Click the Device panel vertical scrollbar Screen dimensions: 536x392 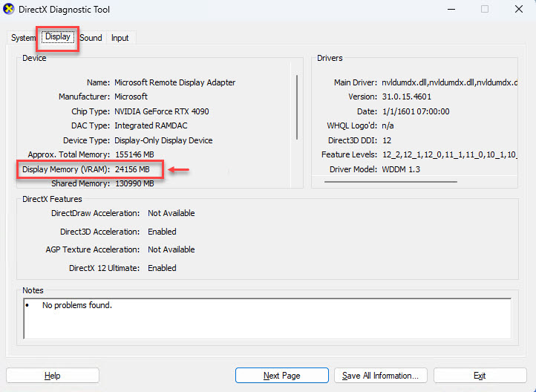tap(298, 104)
